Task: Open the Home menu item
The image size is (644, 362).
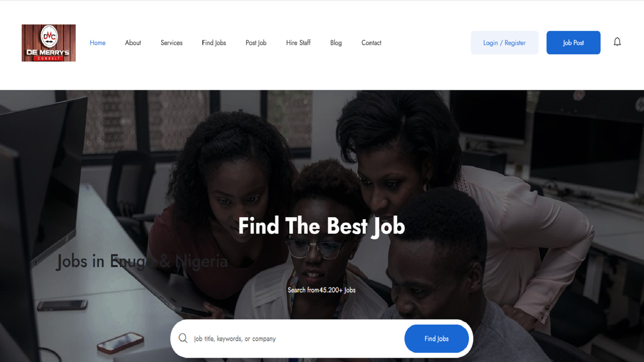Action: (x=97, y=43)
